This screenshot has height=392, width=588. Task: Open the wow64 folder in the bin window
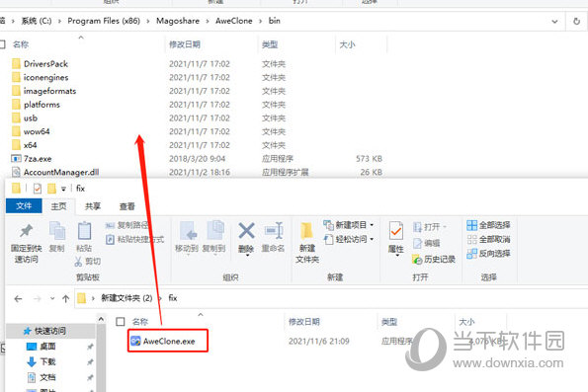click(37, 131)
